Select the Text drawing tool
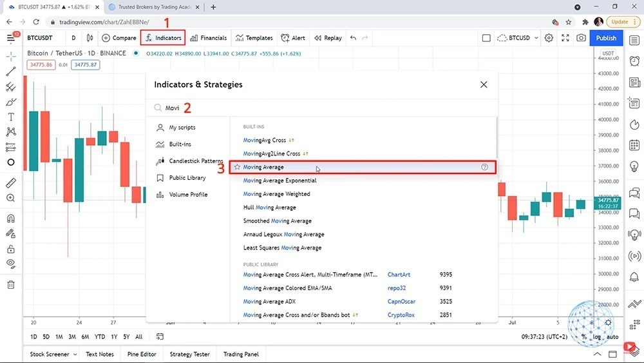This screenshot has height=363, width=644. pyautogui.click(x=11, y=117)
